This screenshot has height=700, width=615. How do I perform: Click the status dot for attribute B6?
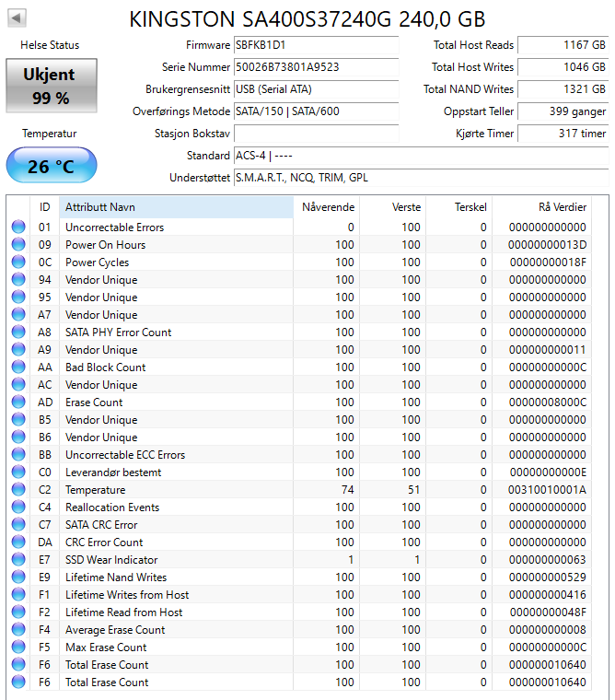[x=18, y=437]
